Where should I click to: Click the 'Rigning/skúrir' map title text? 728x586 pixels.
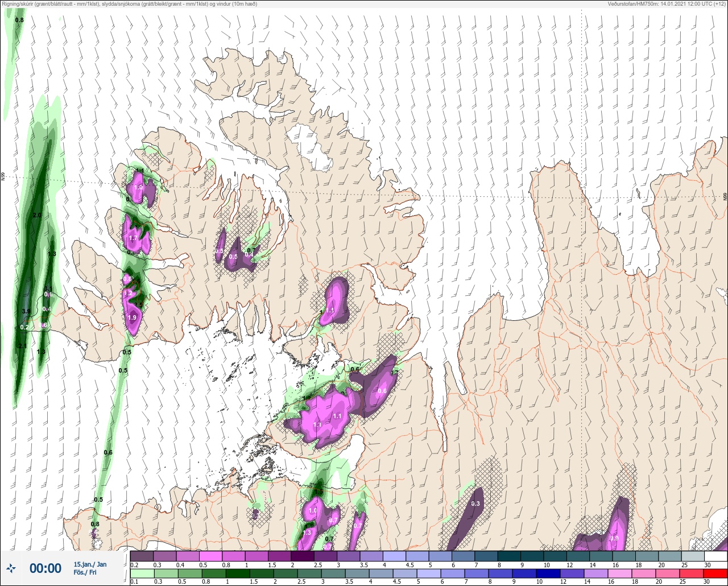(129, 4)
